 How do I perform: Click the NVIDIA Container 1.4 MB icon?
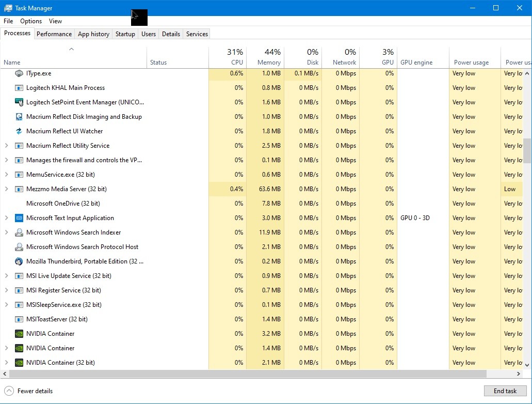(x=19, y=348)
